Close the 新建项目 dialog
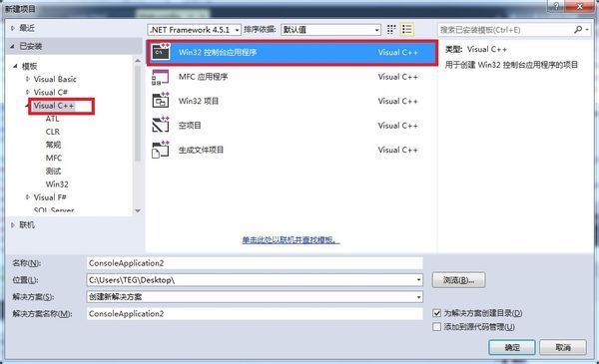 pyautogui.click(x=579, y=6)
